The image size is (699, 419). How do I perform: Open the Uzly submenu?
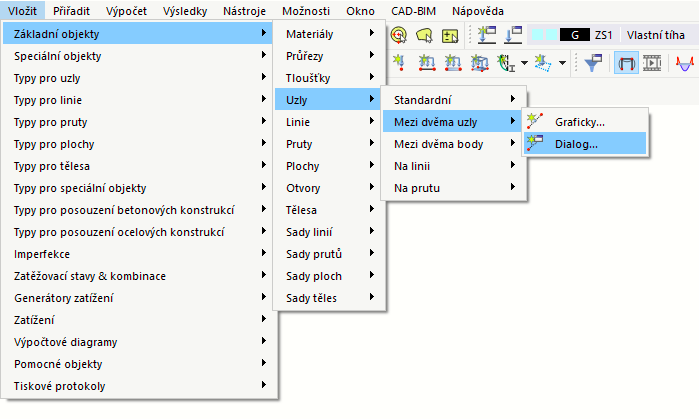pos(329,100)
